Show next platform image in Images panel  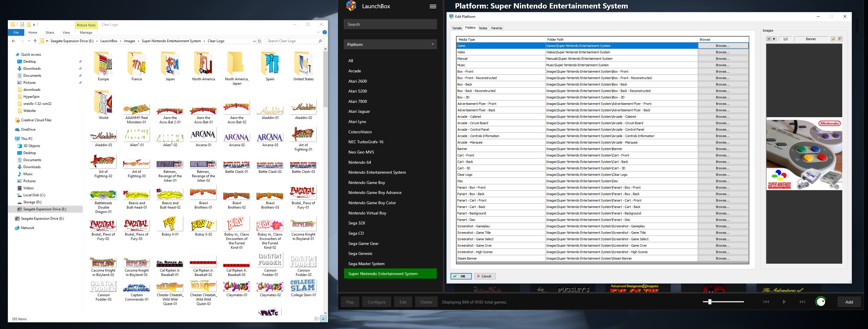click(x=774, y=39)
